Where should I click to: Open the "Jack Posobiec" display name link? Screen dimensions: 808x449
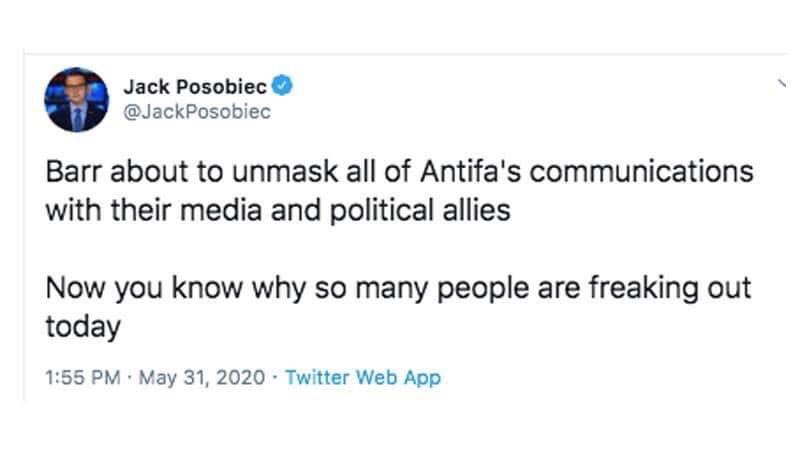point(196,86)
